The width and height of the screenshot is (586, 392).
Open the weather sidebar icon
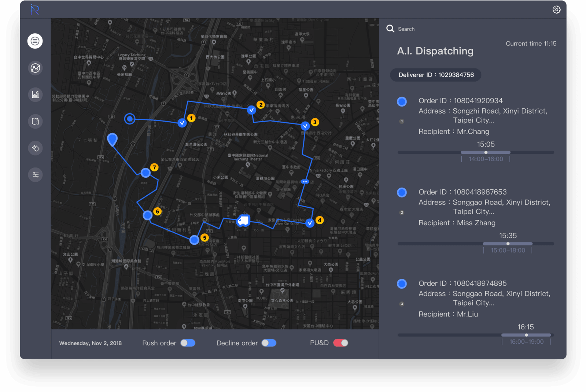pyautogui.click(x=35, y=148)
